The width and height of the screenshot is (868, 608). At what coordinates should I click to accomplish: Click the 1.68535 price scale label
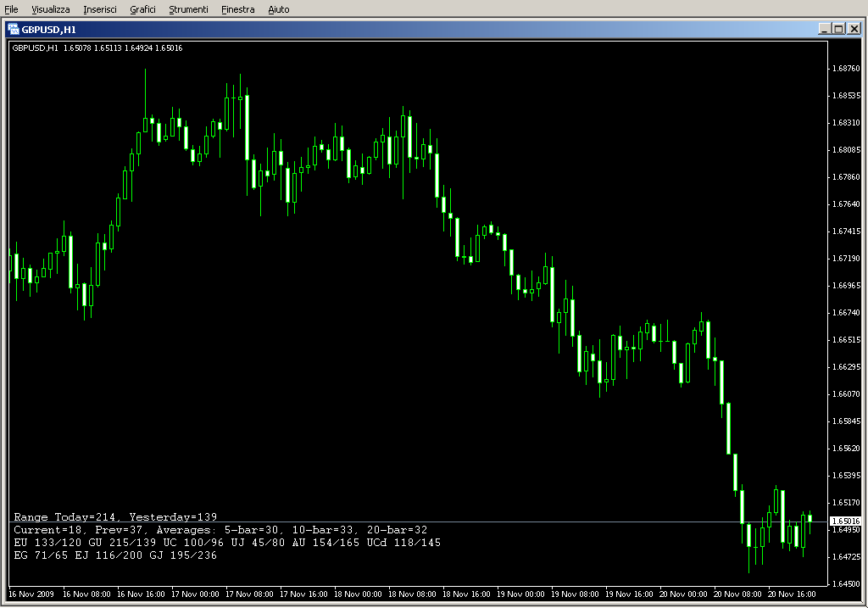click(847, 96)
